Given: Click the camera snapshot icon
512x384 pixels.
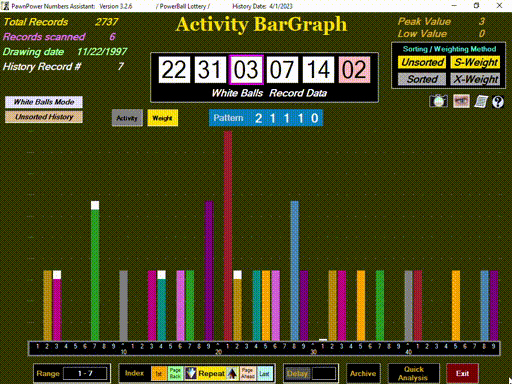Looking at the screenshot, I should (x=438, y=101).
